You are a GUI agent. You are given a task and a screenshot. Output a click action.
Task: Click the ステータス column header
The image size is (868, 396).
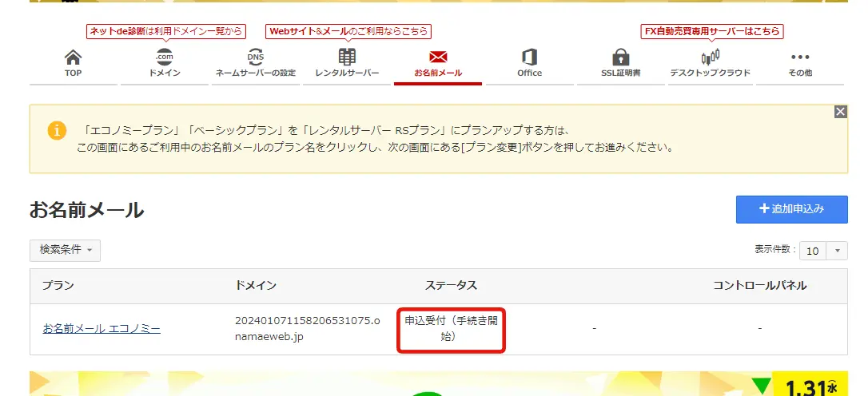(x=451, y=286)
